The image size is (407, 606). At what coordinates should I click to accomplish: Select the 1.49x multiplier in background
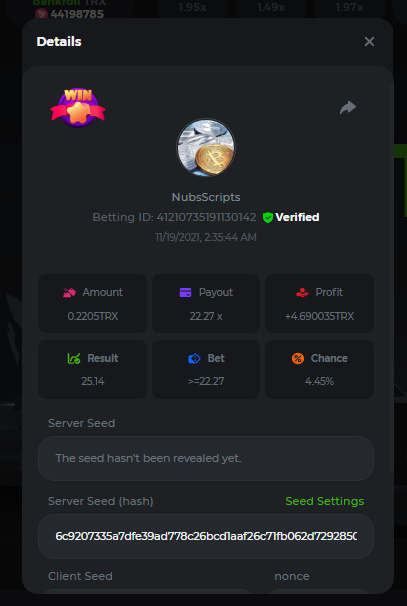tap(271, 7)
